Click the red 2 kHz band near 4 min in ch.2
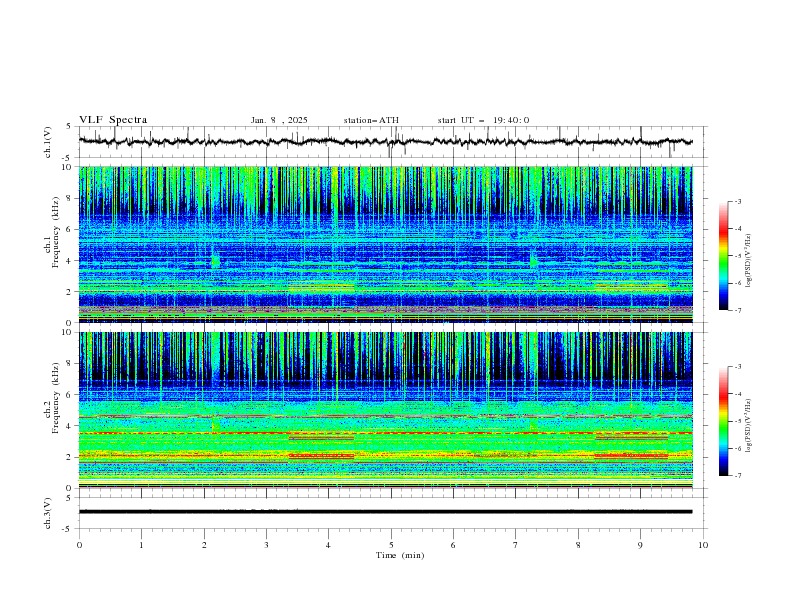Image resolution: width=792 pixels, height=612 pixels. point(321,456)
